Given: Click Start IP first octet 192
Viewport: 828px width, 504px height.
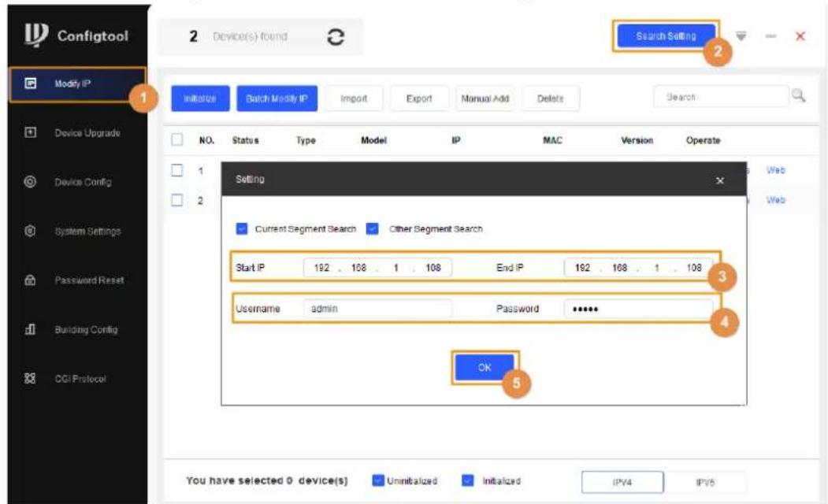Looking at the screenshot, I should [321, 268].
